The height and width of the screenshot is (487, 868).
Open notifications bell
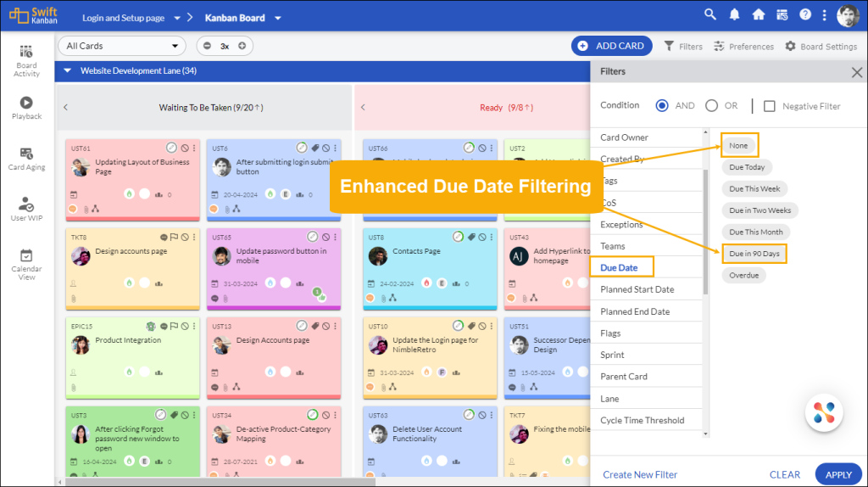(734, 15)
